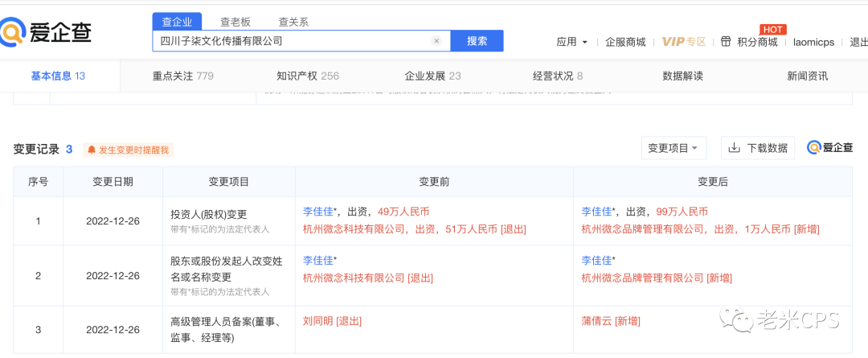Viewport: 868px width, 358px height.
Task: Click the red HOT badge
Action: pyautogui.click(x=773, y=30)
